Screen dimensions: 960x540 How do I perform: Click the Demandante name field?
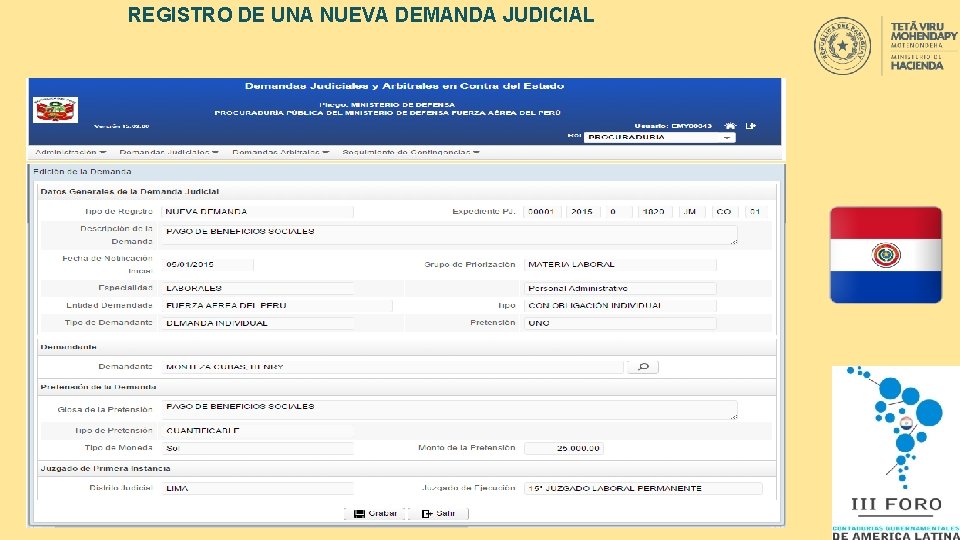click(x=392, y=367)
